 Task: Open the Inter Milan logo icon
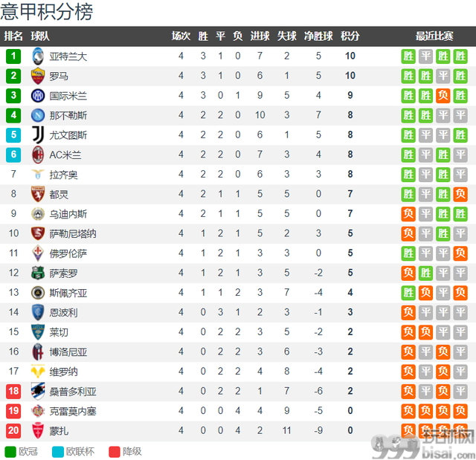click(x=38, y=96)
